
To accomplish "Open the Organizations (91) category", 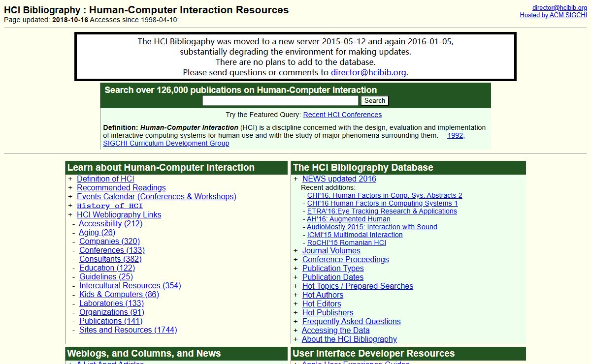I will point(111,312).
